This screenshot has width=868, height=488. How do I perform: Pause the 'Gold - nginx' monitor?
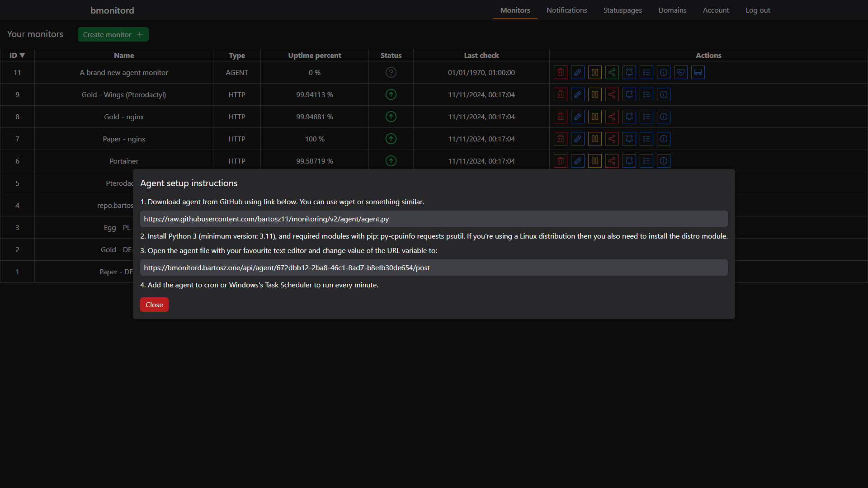[x=594, y=117]
